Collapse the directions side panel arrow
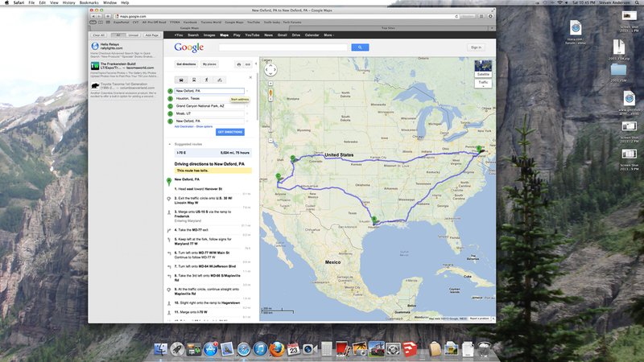Screen dimensions: 644x362 (x=256, y=64)
